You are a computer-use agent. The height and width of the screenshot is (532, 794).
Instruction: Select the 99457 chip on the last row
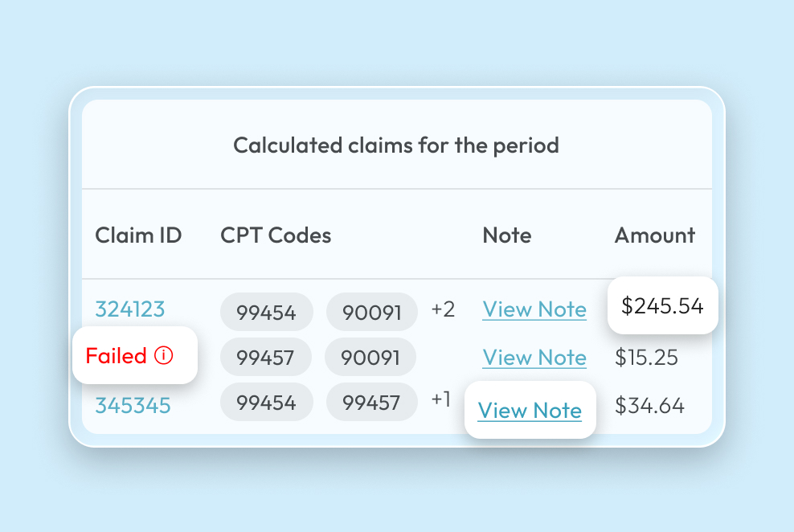(x=372, y=402)
